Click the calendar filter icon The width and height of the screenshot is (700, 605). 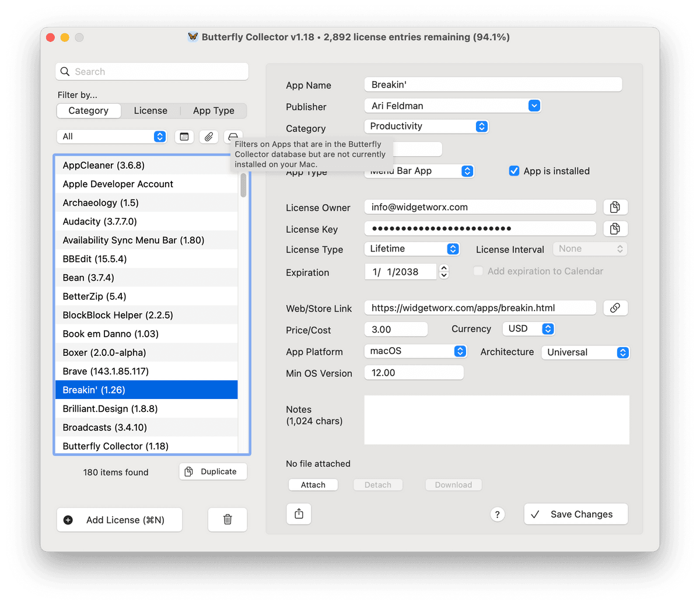tap(184, 137)
